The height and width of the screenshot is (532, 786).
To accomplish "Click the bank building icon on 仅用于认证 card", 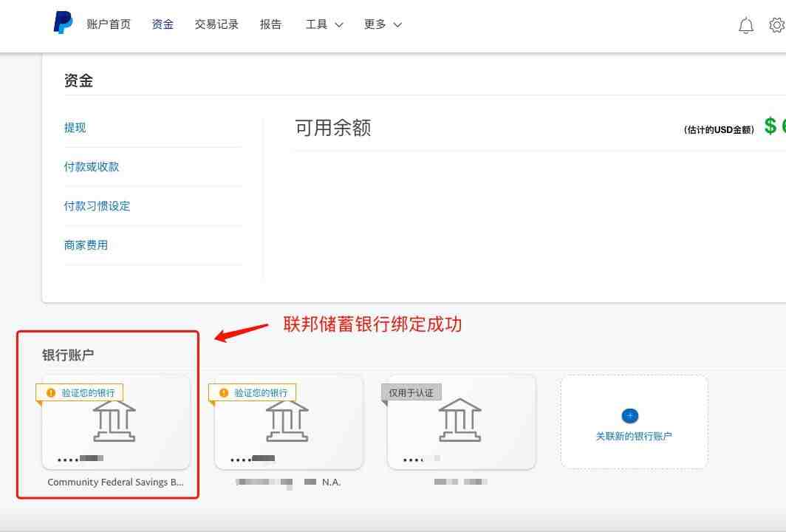I will click(x=460, y=420).
